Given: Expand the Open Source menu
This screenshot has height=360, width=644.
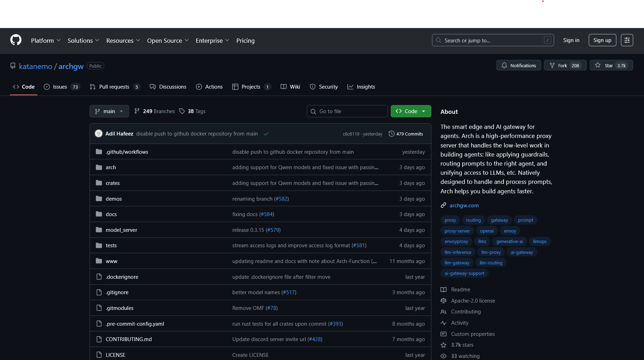Looking at the screenshot, I should 168,41.
